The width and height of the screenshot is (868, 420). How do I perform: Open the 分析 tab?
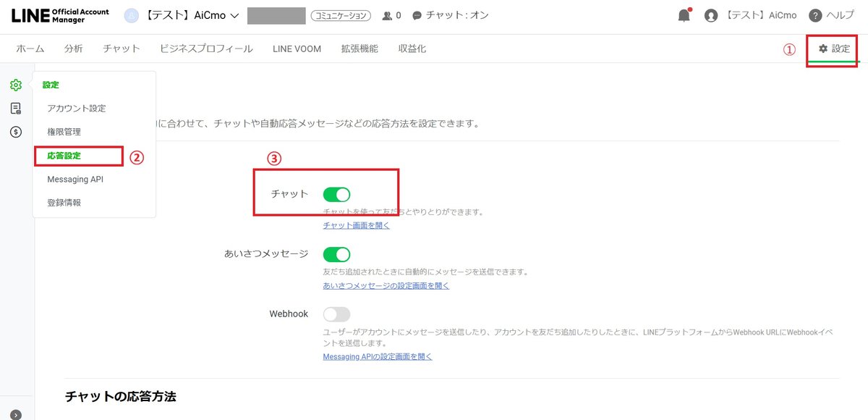[x=73, y=49]
